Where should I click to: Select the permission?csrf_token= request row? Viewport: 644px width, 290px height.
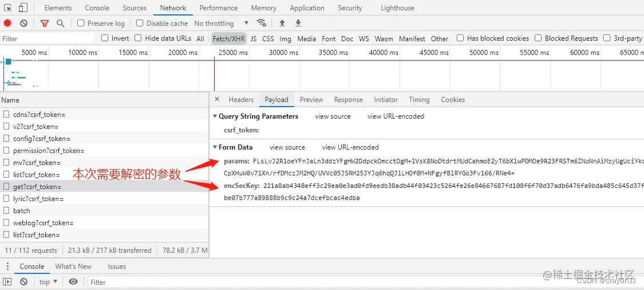point(104,151)
